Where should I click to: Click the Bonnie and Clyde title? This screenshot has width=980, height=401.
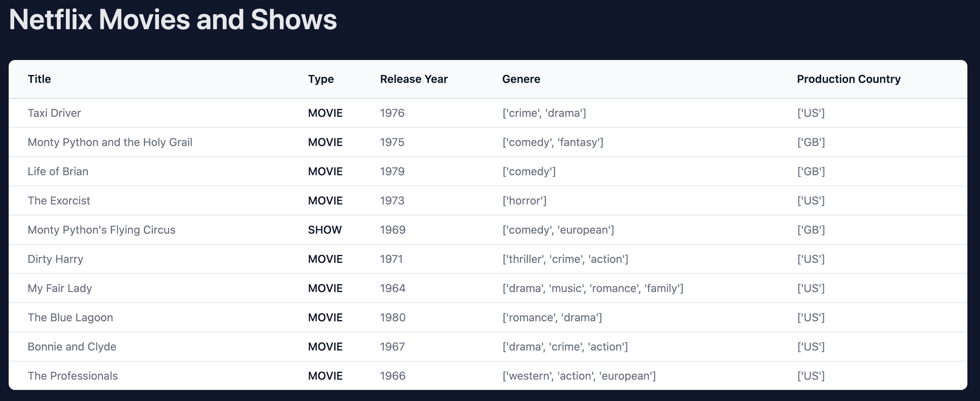(x=72, y=347)
